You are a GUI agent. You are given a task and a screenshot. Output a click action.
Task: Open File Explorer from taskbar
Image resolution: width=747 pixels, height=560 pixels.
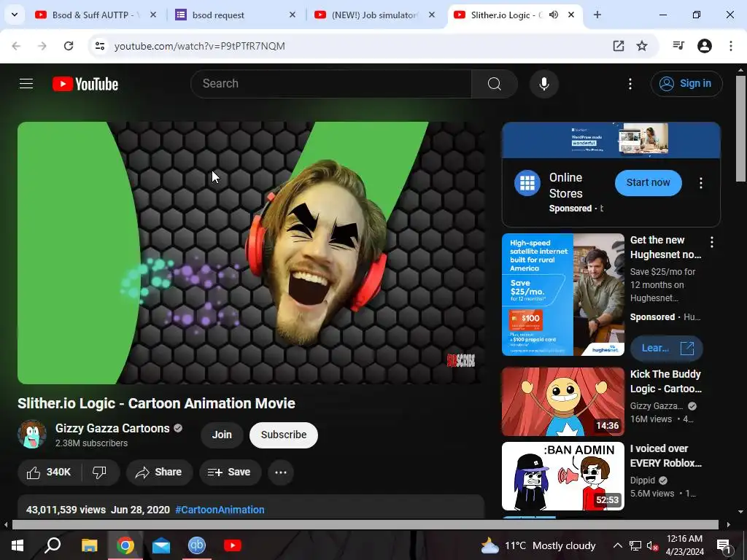click(x=89, y=545)
